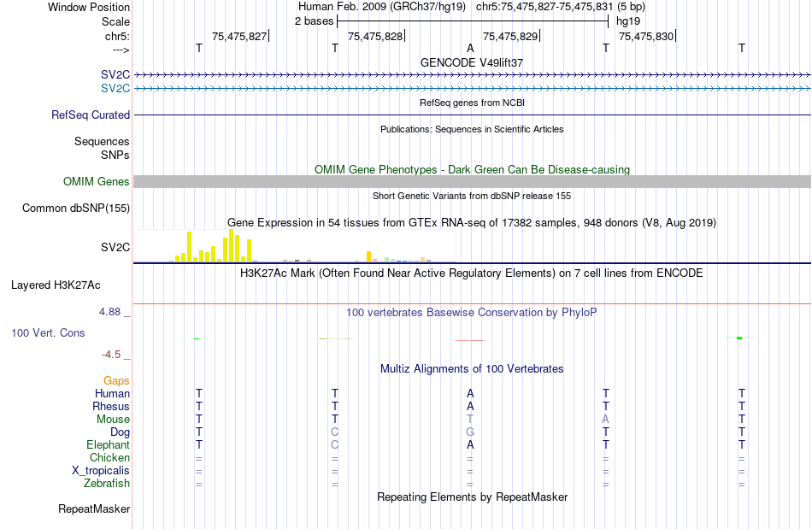
Task: Select the Zebrafish species row label
Action: [x=107, y=484]
